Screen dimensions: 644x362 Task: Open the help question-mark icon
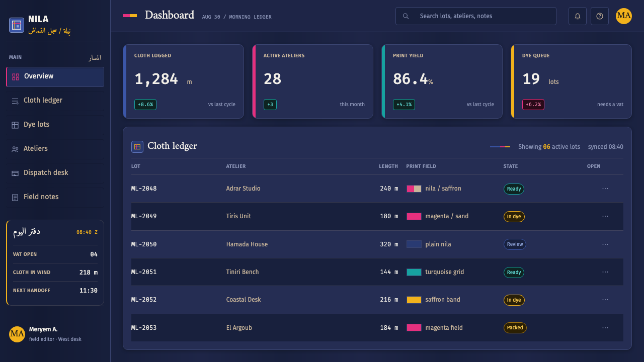(x=600, y=16)
